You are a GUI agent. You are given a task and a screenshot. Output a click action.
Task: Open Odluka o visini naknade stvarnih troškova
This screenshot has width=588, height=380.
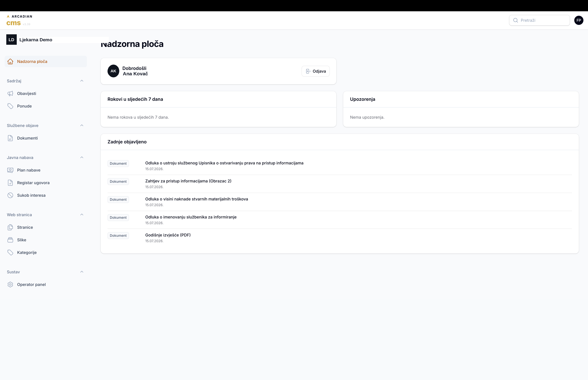pos(197,199)
